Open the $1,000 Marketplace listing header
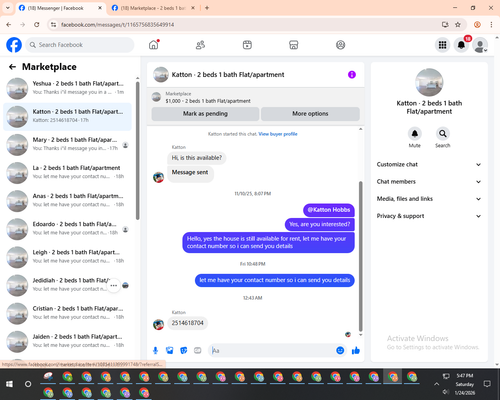500x400 pixels. point(256,97)
